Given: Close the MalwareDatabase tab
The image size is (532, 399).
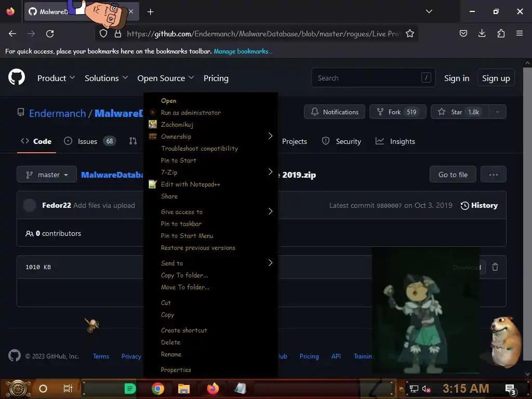Looking at the screenshot, I should [131, 11].
